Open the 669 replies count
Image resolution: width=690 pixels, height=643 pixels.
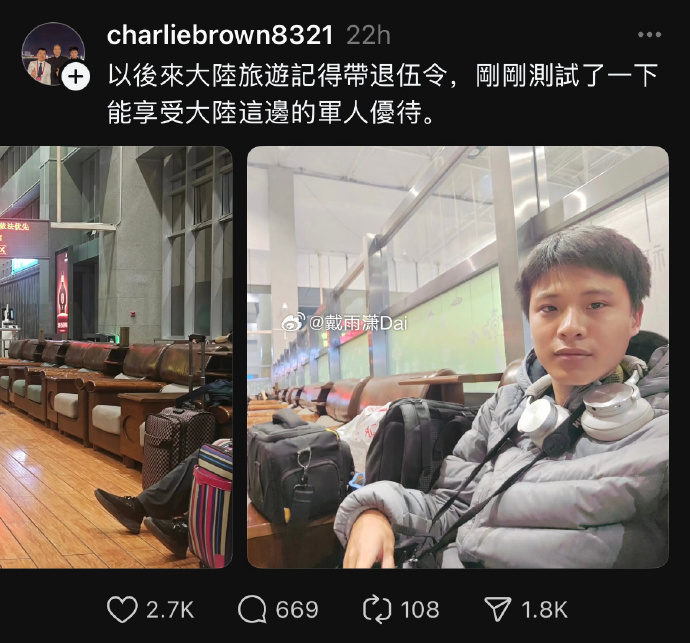(x=297, y=610)
